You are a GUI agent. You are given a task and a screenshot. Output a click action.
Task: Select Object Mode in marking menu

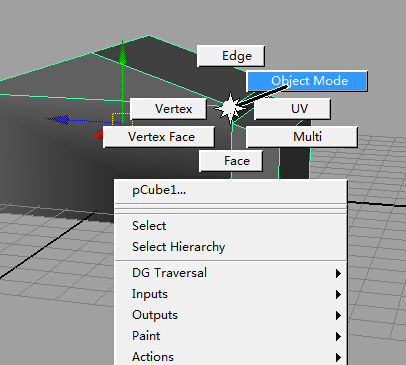(x=307, y=81)
